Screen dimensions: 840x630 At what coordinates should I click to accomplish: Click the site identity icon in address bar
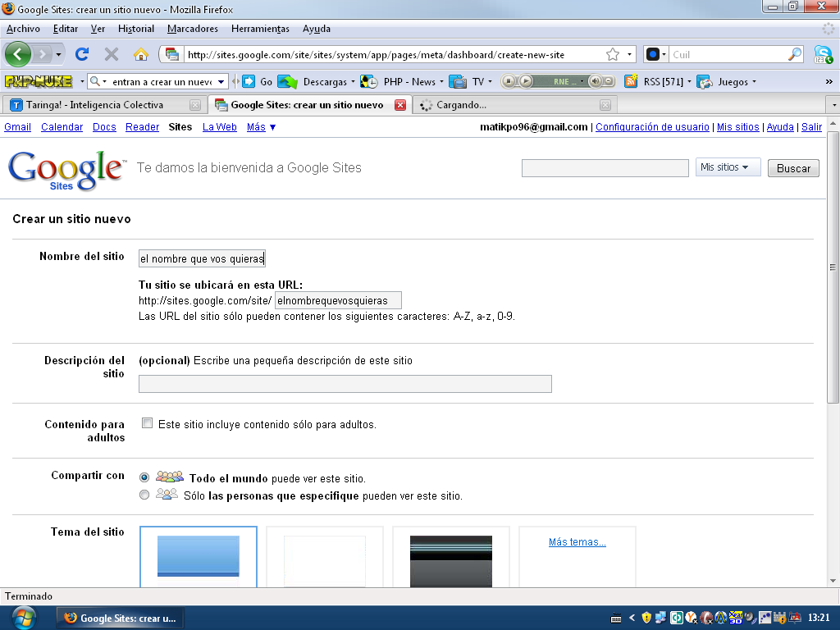172,54
